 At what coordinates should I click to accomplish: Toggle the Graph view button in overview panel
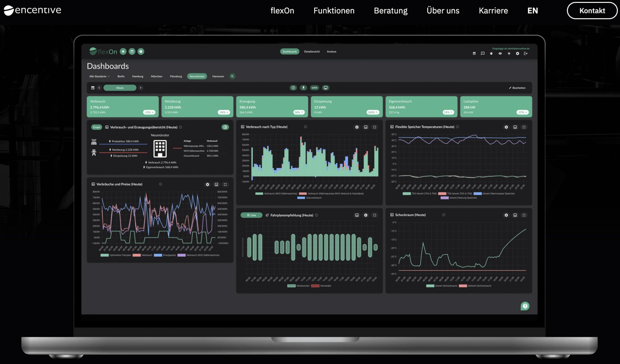coord(96,127)
